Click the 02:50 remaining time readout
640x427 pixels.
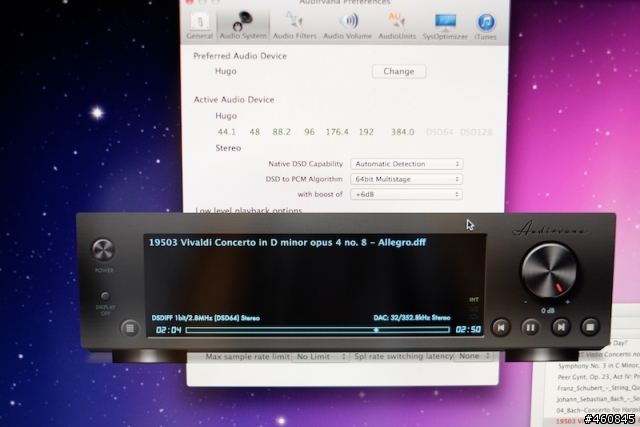468,329
